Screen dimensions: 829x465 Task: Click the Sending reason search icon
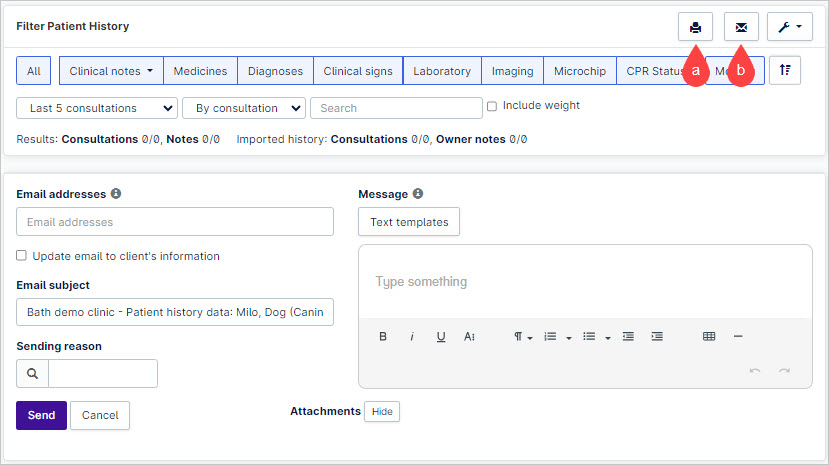pyautogui.click(x=32, y=374)
